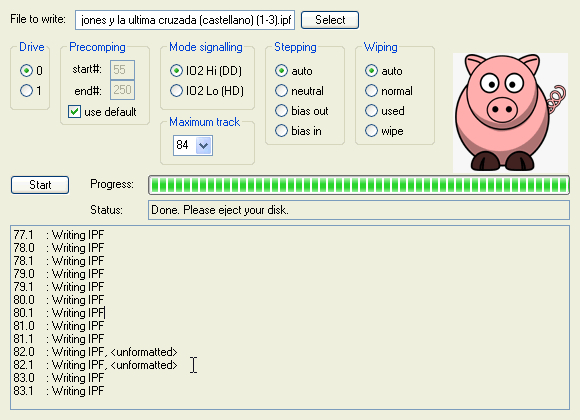Click the precomping start# field

[x=122, y=70]
